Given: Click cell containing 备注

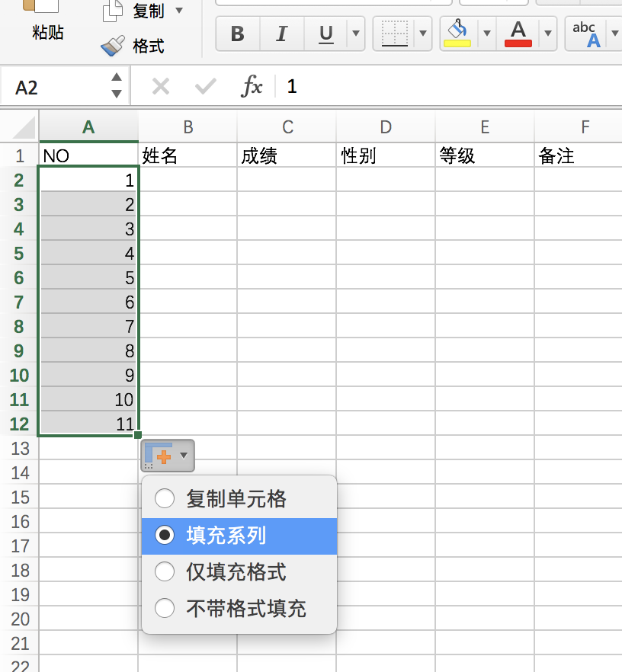Looking at the screenshot, I should point(579,155).
